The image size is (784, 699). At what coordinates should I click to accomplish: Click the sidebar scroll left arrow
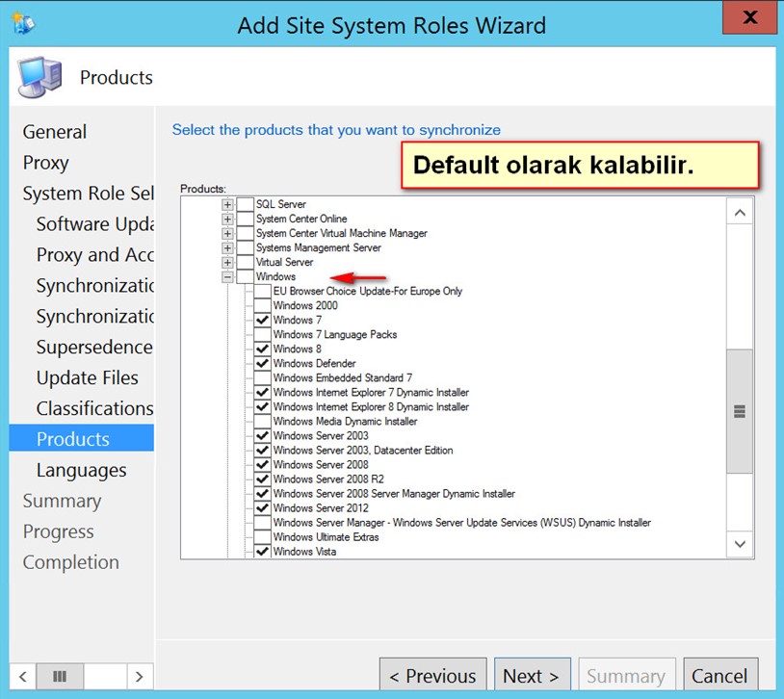click(x=22, y=677)
